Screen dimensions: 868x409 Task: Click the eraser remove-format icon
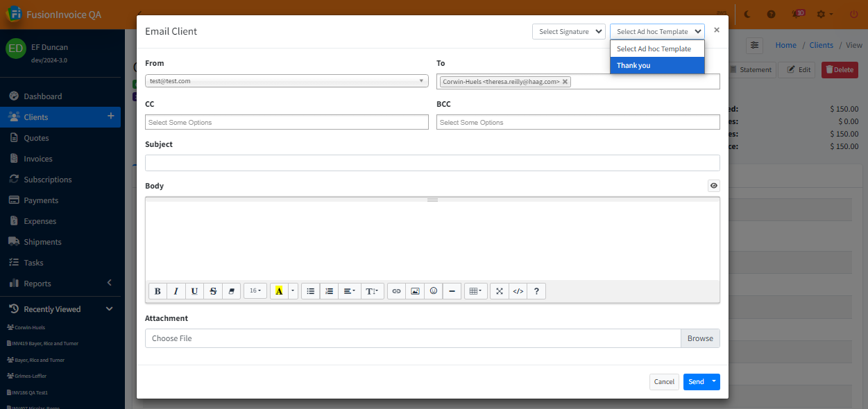click(232, 291)
